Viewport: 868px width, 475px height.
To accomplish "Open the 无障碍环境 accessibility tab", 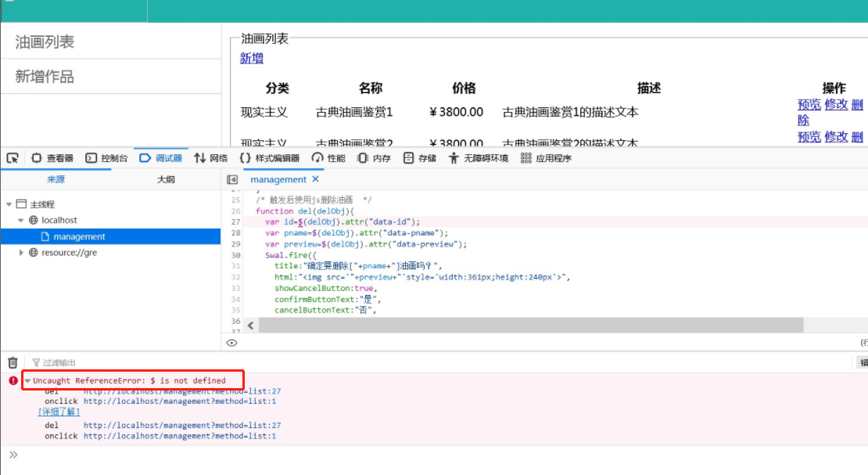I will (479, 158).
